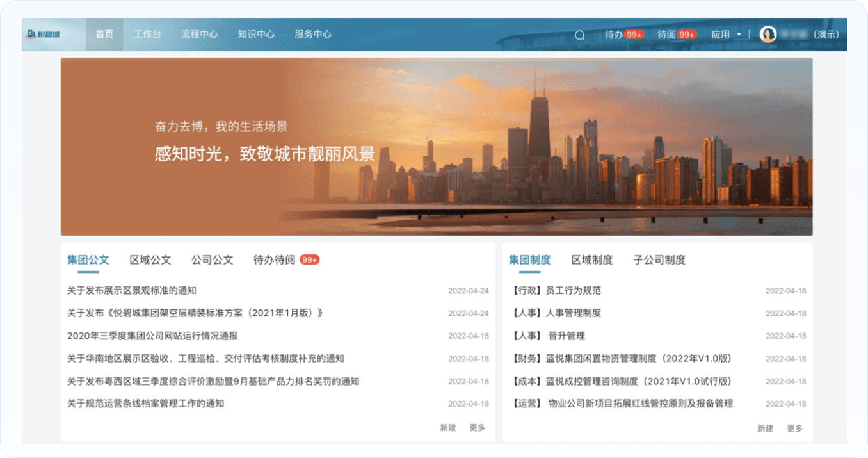Open 关于发布展示区景观标准的通知 document

(x=132, y=291)
